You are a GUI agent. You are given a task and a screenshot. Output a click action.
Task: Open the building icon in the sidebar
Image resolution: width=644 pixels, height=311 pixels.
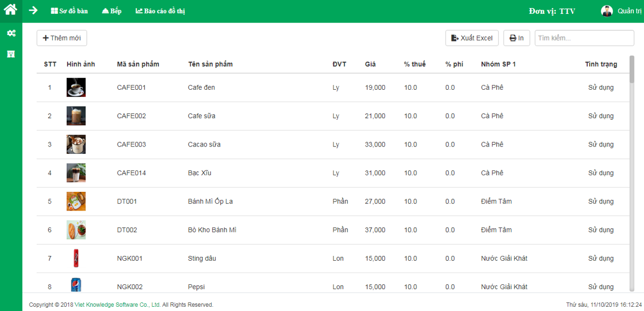point(11,54)
